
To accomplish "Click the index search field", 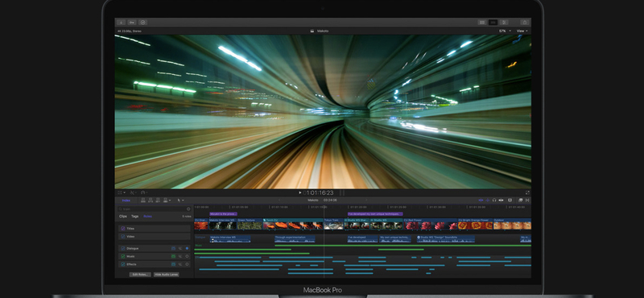I will point(154,209).
